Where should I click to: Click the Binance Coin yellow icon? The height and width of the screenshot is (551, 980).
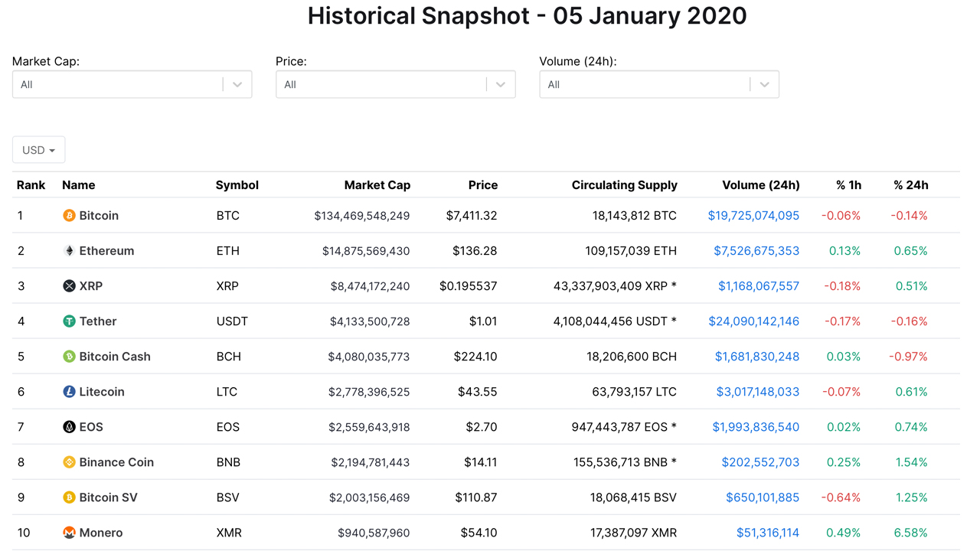pyautogui.click(x=69, y=462)
